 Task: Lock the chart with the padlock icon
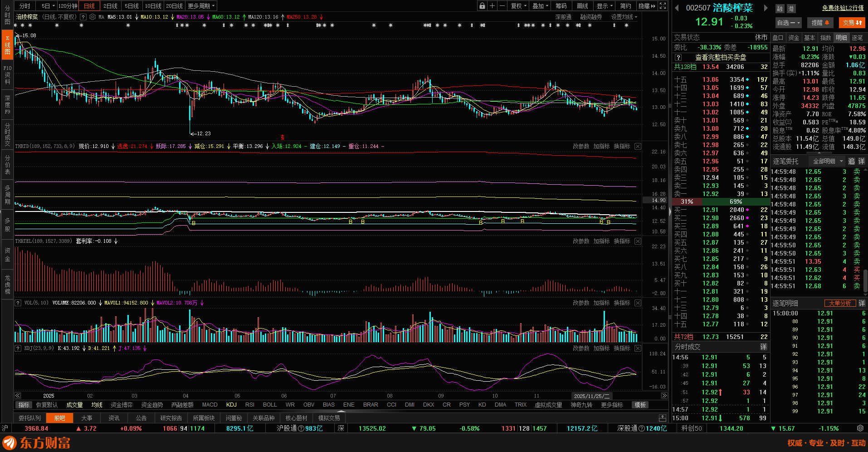(482, 6)
